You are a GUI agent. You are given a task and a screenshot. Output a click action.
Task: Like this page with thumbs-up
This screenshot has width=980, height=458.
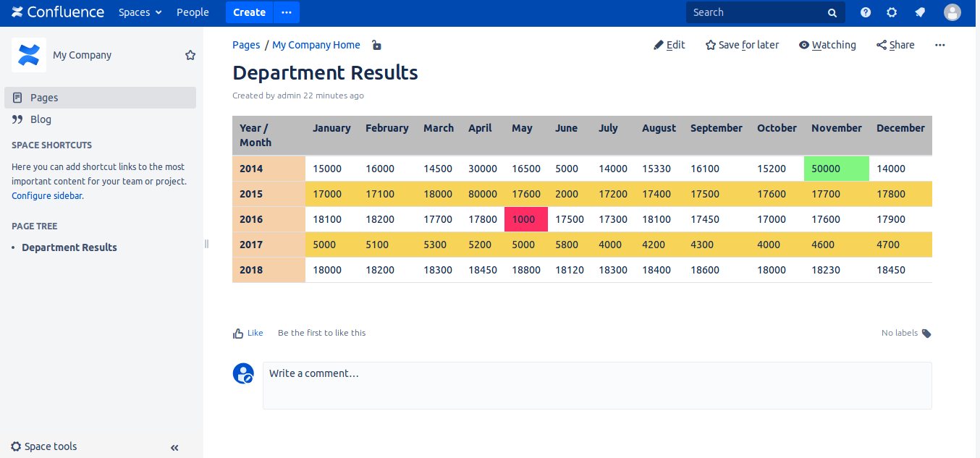(248, 333)
